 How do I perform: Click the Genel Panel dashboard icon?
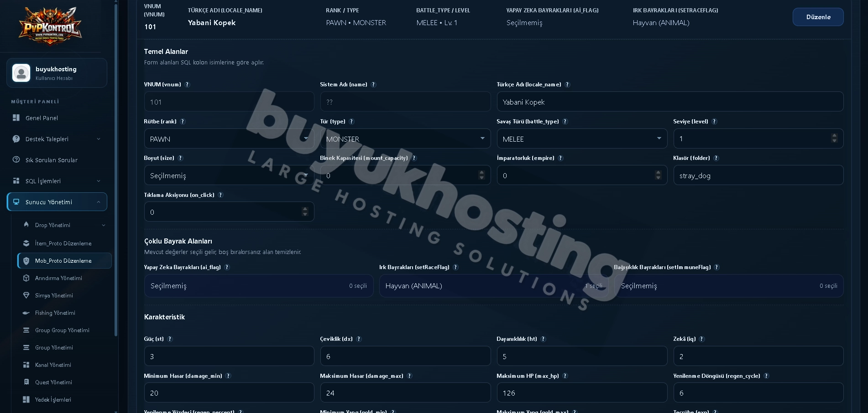click(16, 118)
